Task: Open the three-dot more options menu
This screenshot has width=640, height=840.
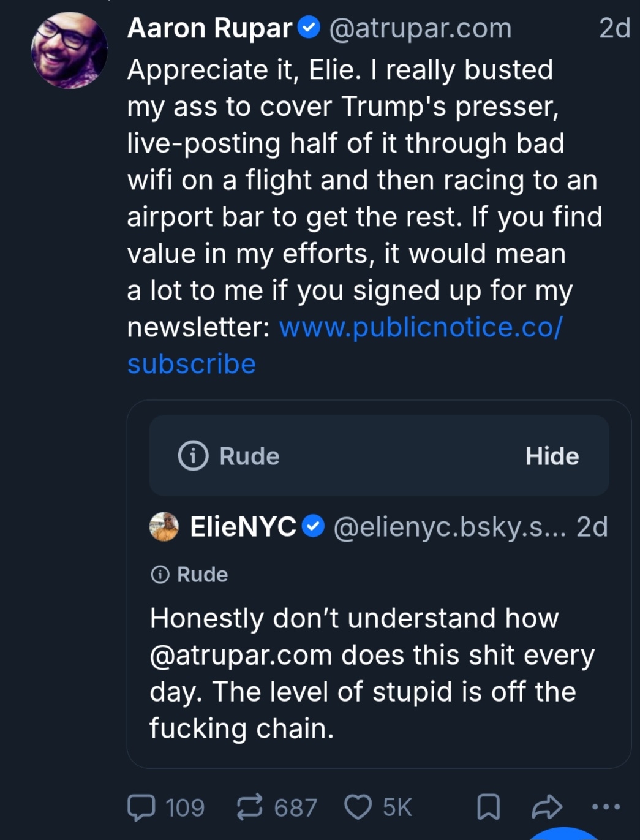Action: [x=606, y=807]
